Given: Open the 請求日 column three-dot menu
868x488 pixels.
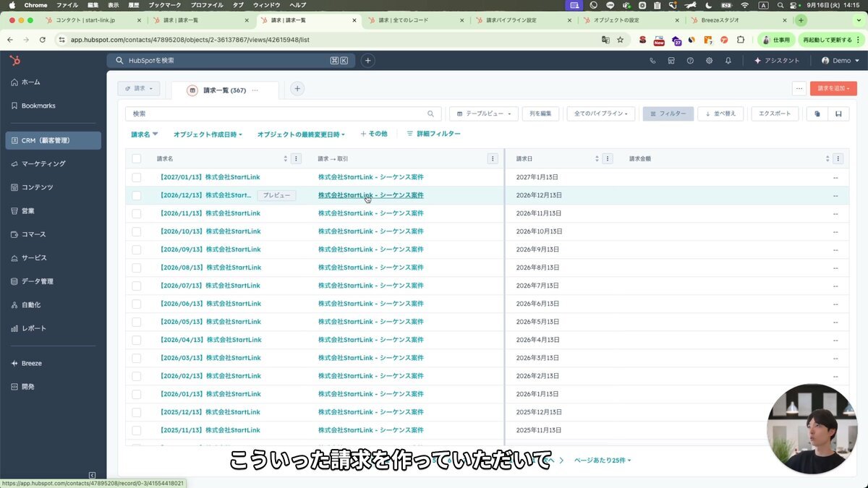Looking at the screenshot, I should tap(608, 158).
